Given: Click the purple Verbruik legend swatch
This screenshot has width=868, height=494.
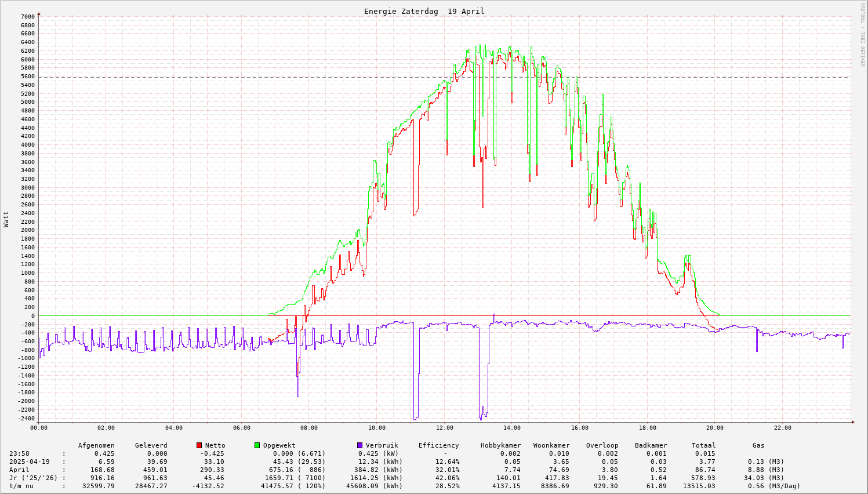Looking at the screenshot, I should [x=359, y=445].
